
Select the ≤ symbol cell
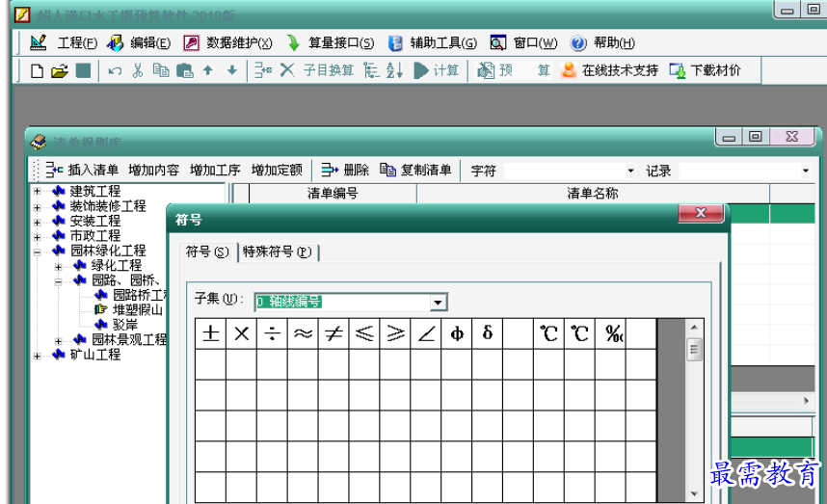[x=364, y=333]
